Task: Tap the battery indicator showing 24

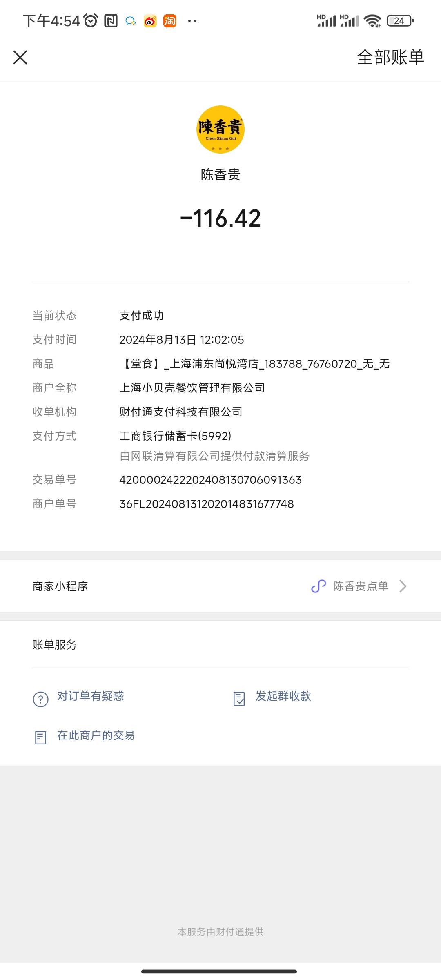Action: (400, 21)
